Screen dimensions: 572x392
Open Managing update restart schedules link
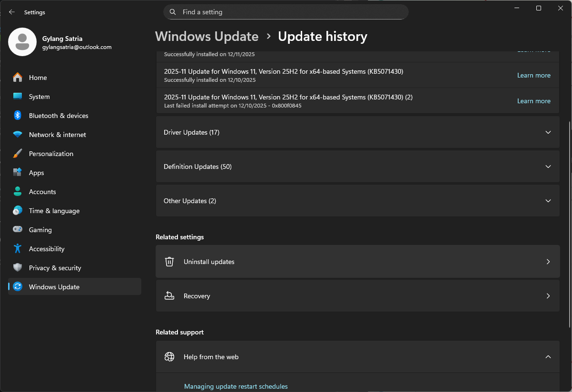tap(236, 386)
